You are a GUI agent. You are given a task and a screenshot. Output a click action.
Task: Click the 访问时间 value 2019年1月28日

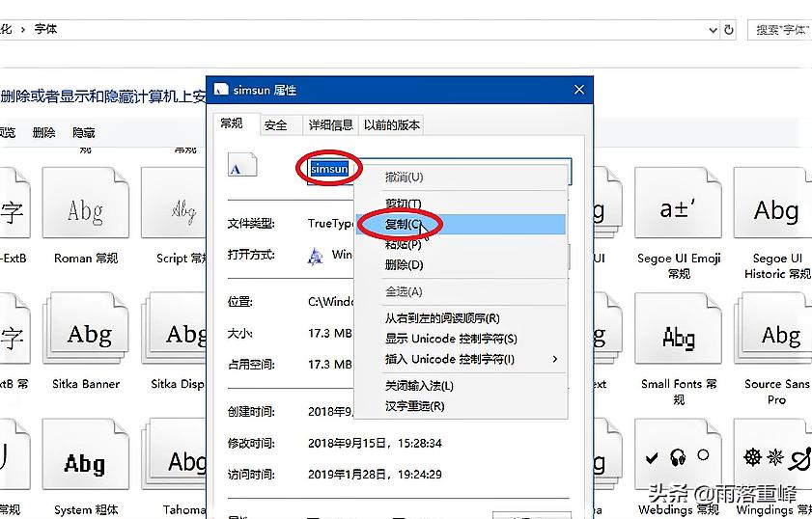[375, 475]
